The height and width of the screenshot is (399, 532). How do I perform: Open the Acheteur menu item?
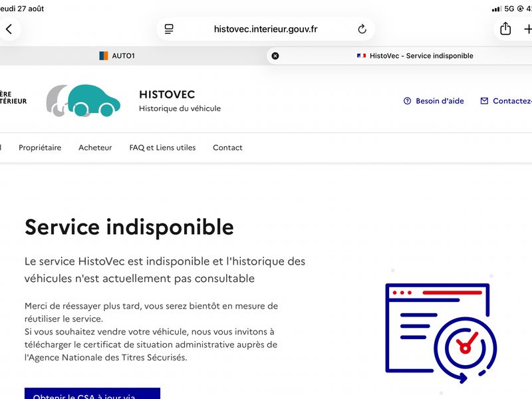[95, 148]
